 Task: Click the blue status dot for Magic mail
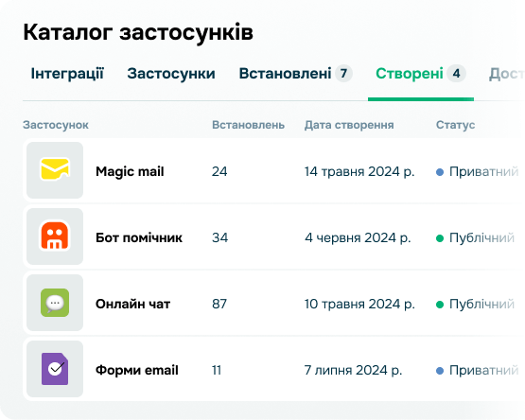[x=440, y=172]
